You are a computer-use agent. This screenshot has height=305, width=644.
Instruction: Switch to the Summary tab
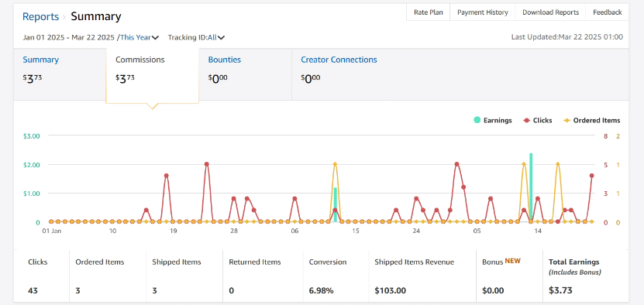click(x=40, y=60)
